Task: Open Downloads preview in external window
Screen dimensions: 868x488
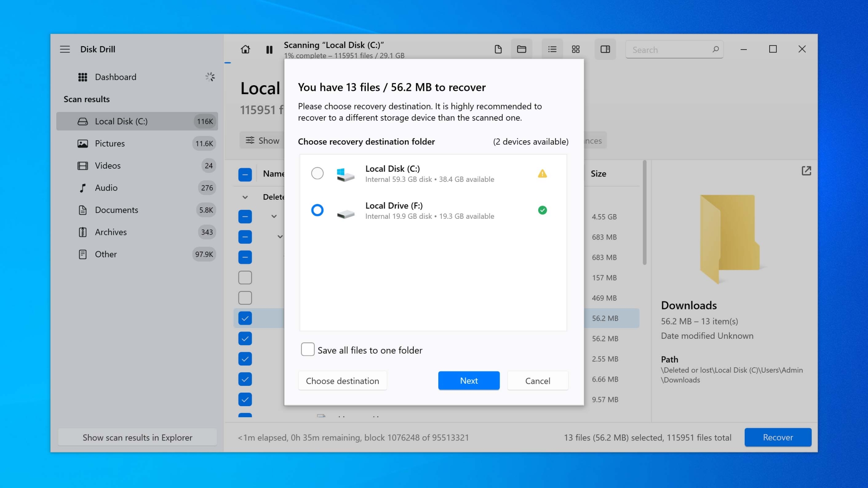Action: click(807, 170)
